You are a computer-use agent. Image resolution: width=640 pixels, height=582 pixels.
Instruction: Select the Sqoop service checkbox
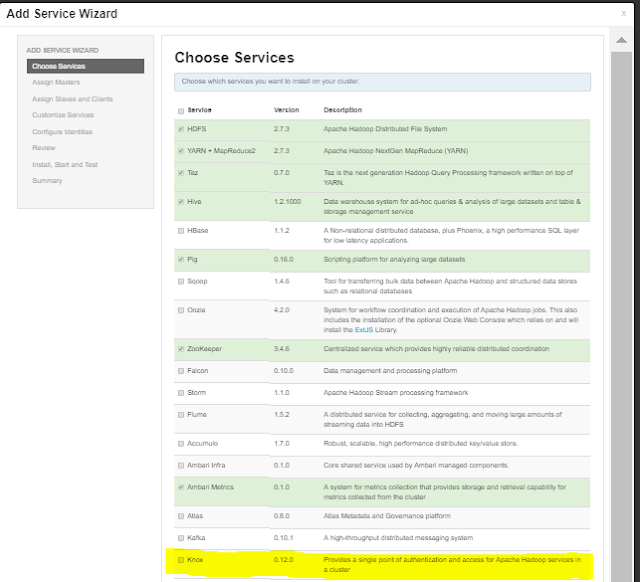pyautogui.click(x=181, y=281)
